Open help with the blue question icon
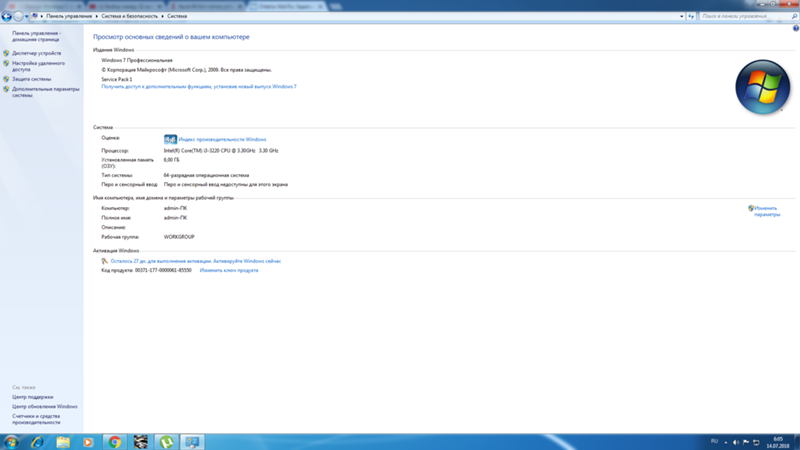The width and height of the screenshot is (800, 450). 795,29
